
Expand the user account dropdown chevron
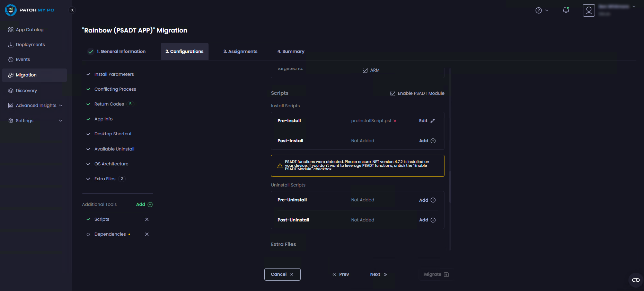pyautogui.click(x=634, y=7)
